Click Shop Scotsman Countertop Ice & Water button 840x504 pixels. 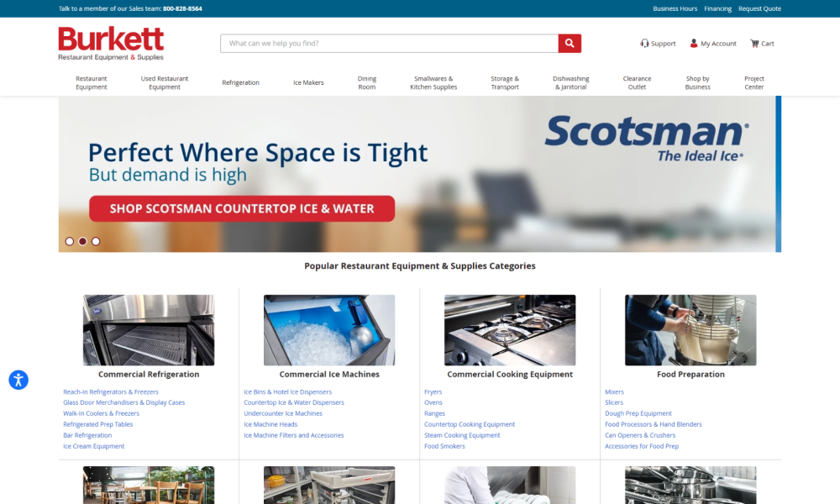point(242,208)
